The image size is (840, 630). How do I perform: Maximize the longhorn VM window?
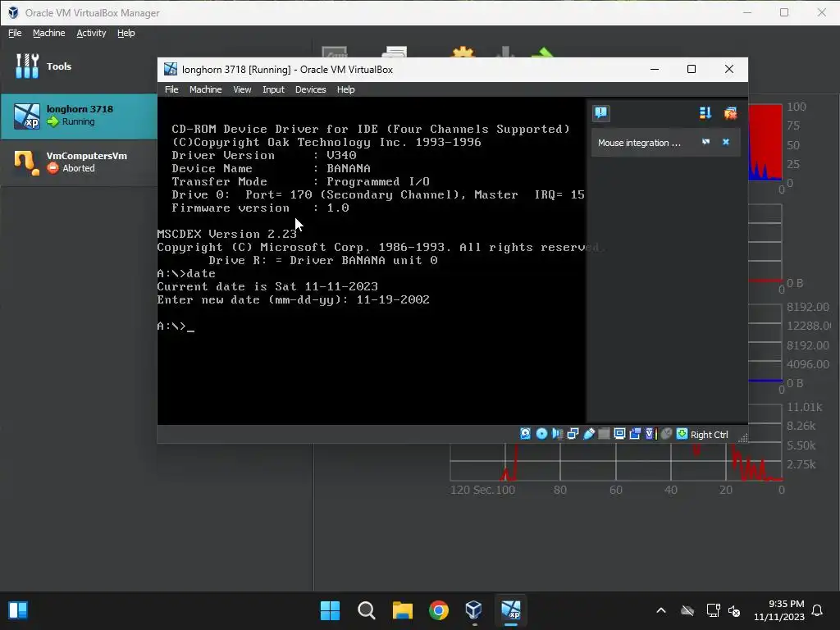click(x=692, y=69)
